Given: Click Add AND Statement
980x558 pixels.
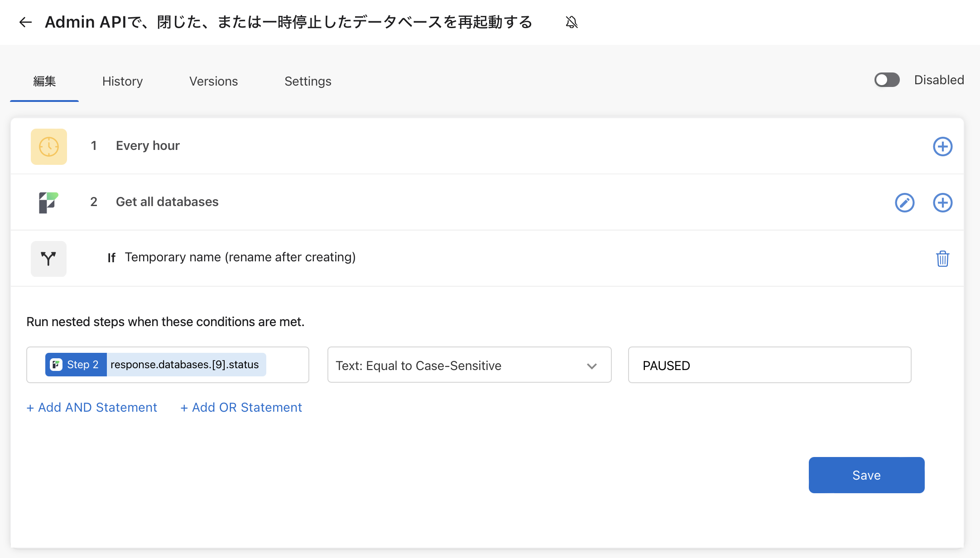Looking at the screenshot, I should (92, 408).
